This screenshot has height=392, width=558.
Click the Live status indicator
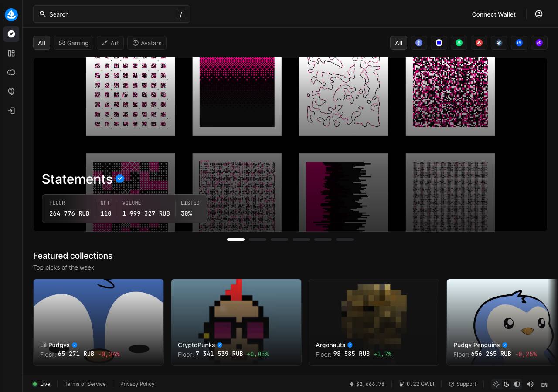tap(41, 384)
